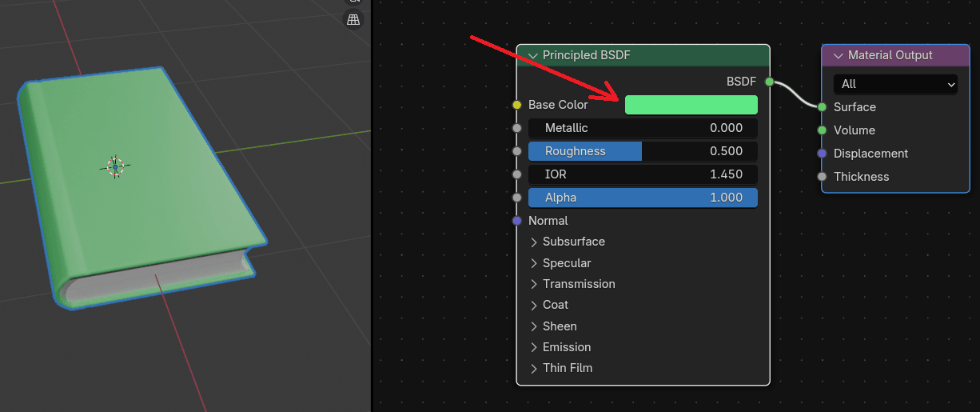Click the Surface input socket
Screen dimensions: 980x412
coord(822,107)
